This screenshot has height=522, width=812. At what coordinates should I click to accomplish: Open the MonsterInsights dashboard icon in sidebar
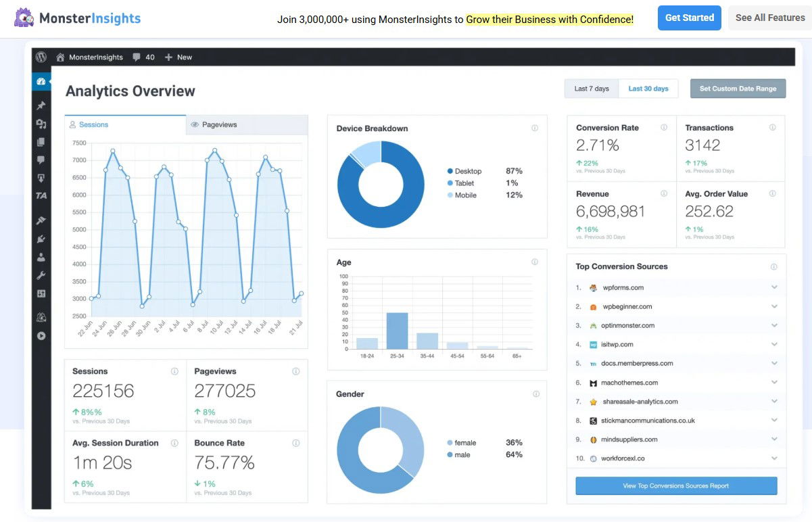pos(41,80)
